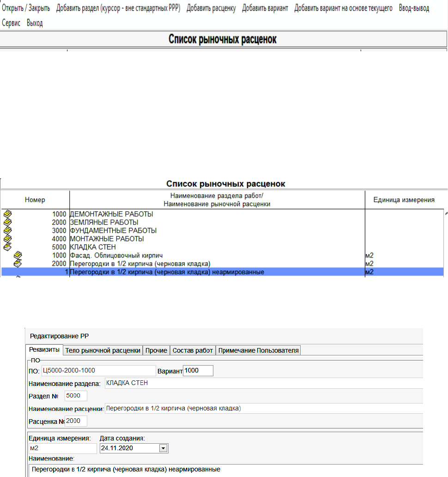
Task: Click folder icon of МОНТАЖНЫЕ РАБОТЫ section
Action: click(7, 238)
